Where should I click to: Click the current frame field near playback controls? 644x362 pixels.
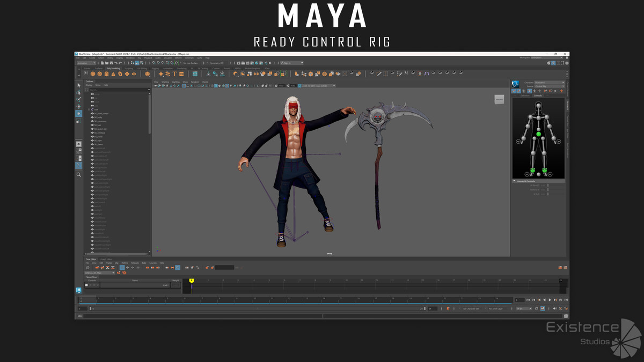[x=519, y=300]
